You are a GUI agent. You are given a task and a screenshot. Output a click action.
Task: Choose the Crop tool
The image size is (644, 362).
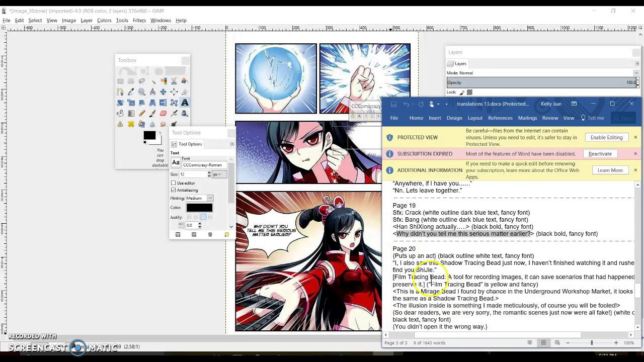coord(185,92)
